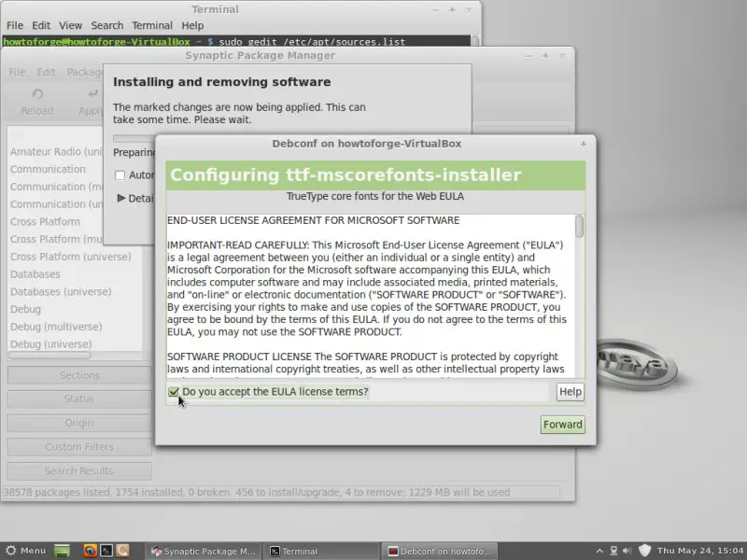Maximize the Synaptic Package Manager window
Screen dimensions: 747x560
[545, 56]
